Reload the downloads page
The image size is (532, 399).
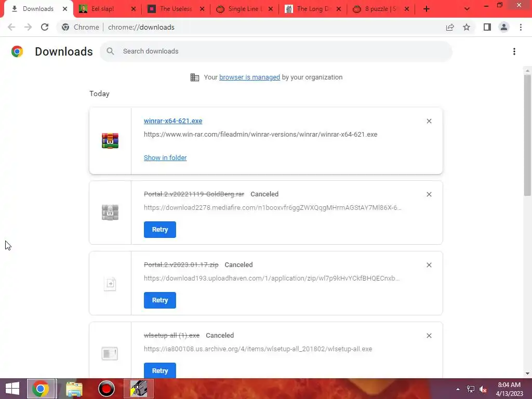click(45, 27)
